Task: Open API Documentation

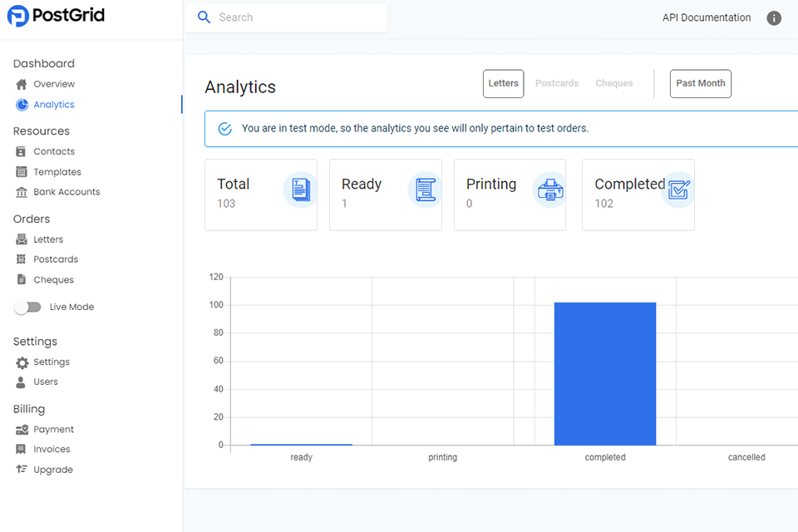Action: coord(706,17)
